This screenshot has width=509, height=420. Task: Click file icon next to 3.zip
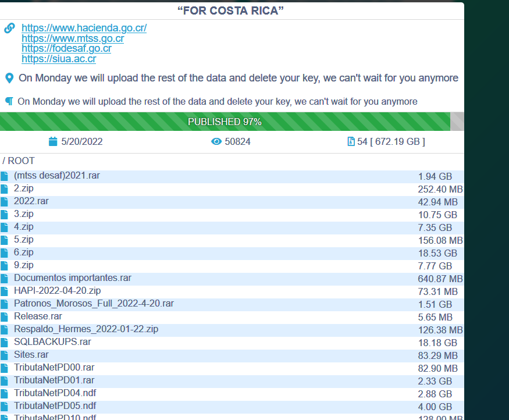tap(4, 215)
